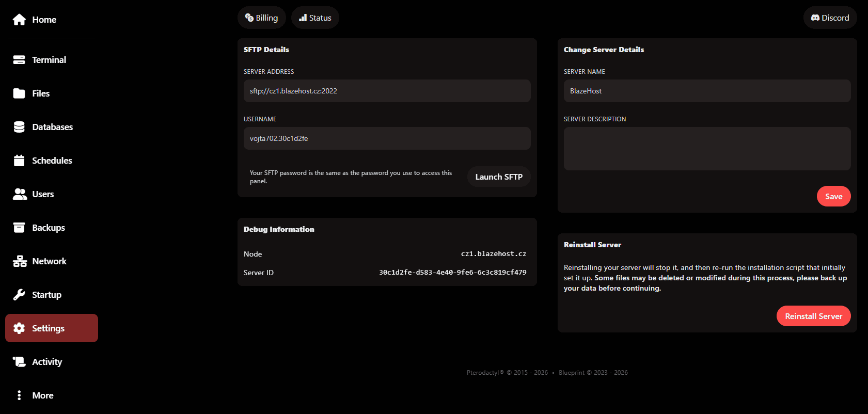This screenshot has width=868, height=414.
Task: Click the Settings gear icon
Action: (19, 328)
